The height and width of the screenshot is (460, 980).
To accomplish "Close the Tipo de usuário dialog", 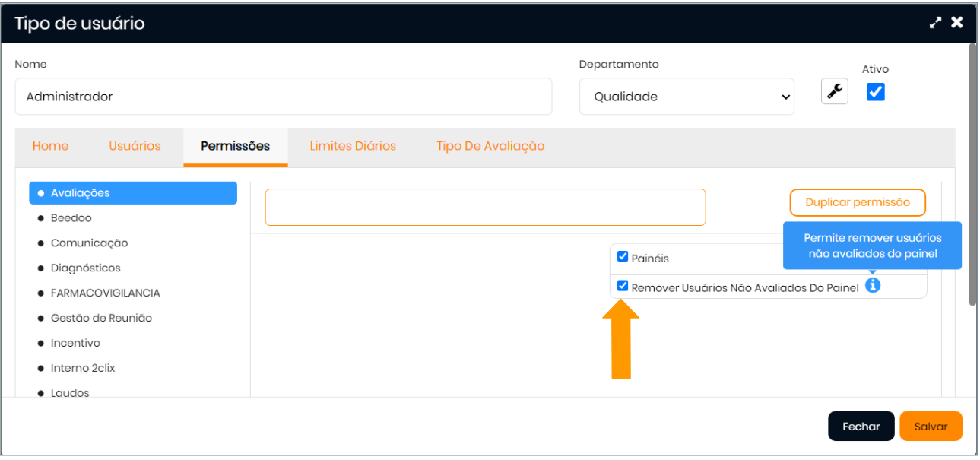I will [957, 23].
